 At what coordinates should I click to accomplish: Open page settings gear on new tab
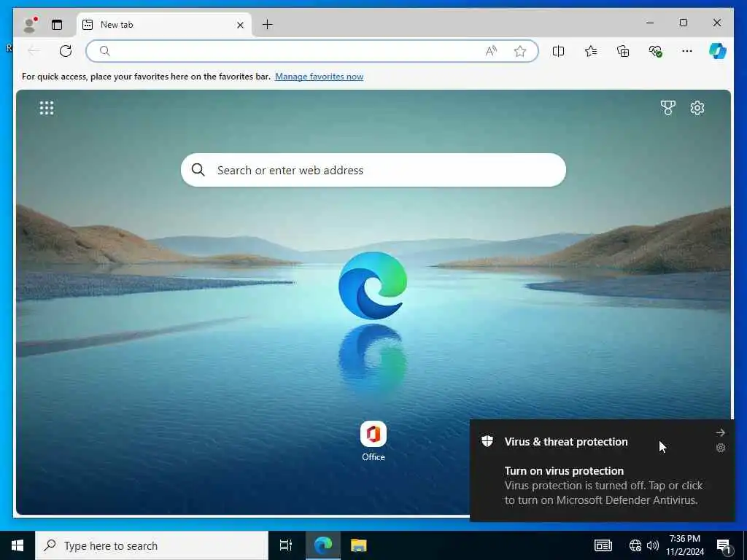point(697,108)
